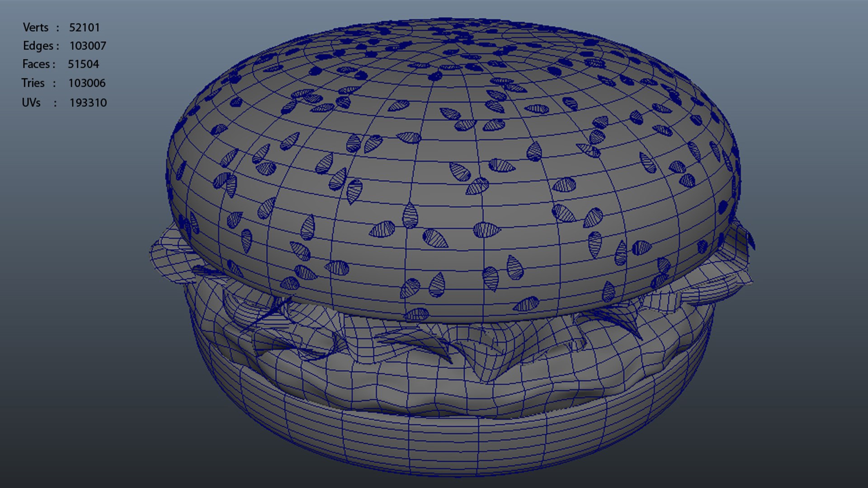Viewport: 868px width, 488px height.
Task: Click the Faces count value 51504
Action: pyautogui.click(x=83, y=64)
